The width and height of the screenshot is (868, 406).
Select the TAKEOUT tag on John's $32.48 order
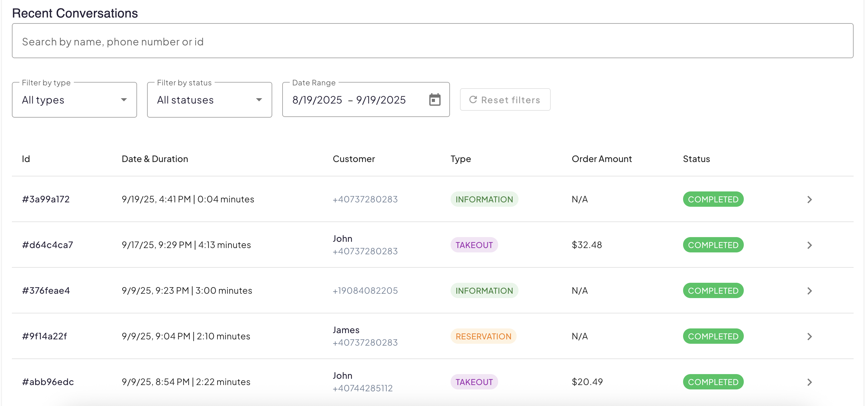[474, 245]
